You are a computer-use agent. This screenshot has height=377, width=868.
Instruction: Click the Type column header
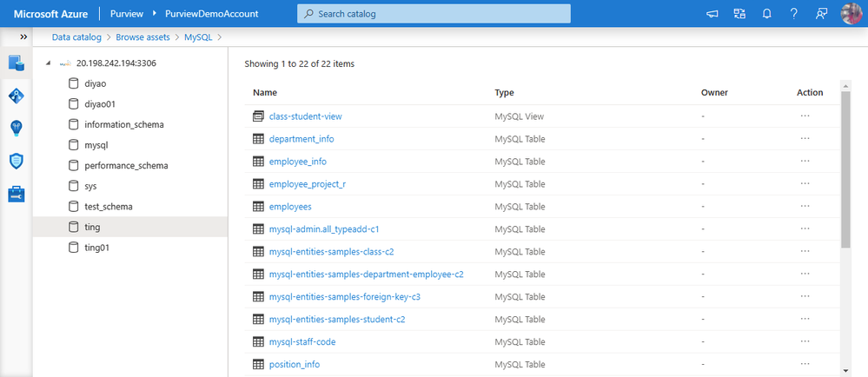505,92
